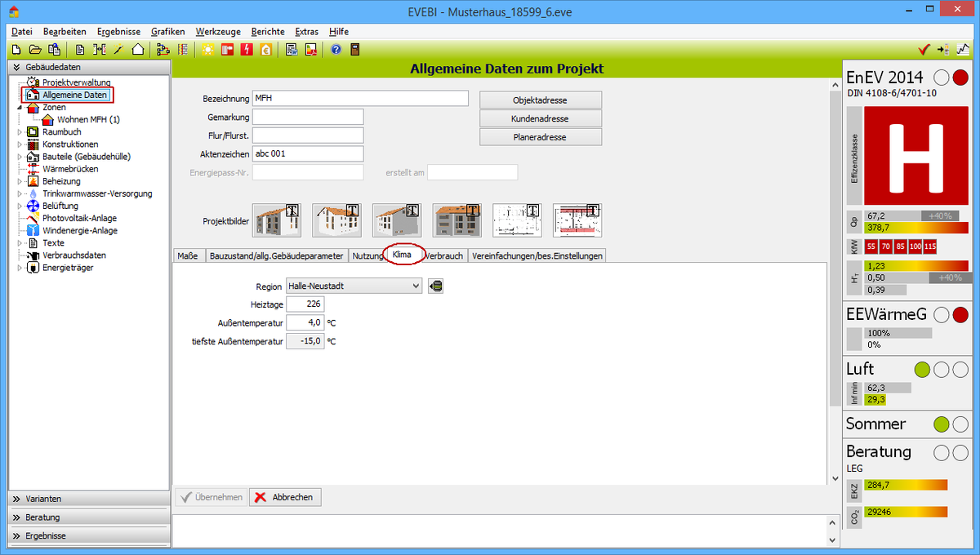The image size is (980, 555).
Task: Click the green Sommer status circle
Action: coord(942,424)
